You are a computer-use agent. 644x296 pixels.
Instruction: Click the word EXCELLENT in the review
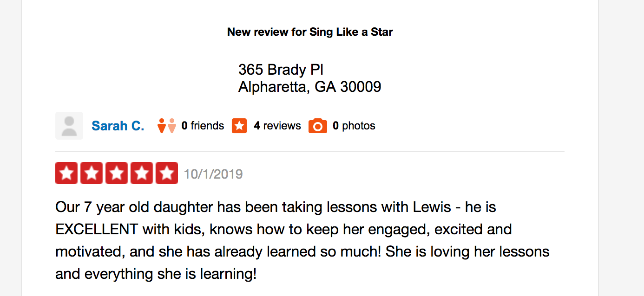tap(97, 229)
